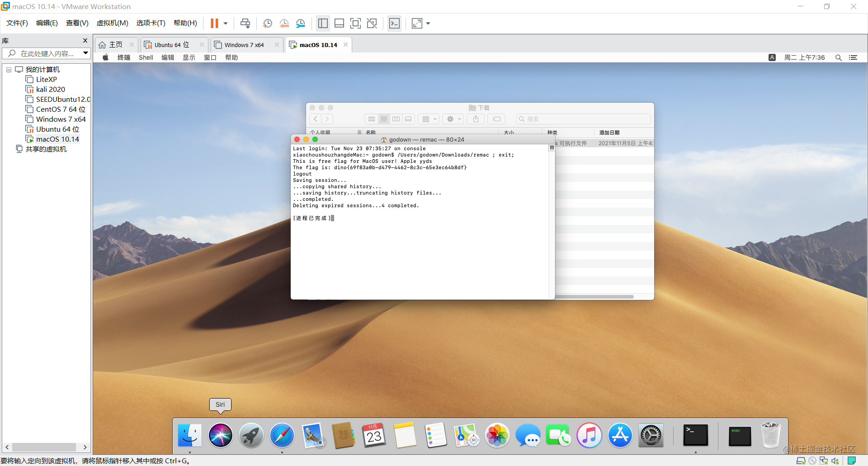
Task: Switch Finder to column view
Action: 396,119
